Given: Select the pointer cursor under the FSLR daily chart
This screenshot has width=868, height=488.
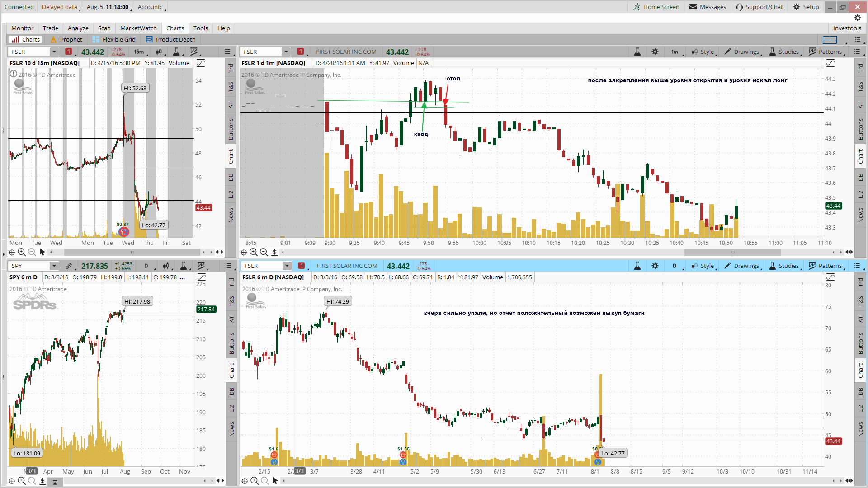Looking at the screenshot, I should [x=275, y=481].
